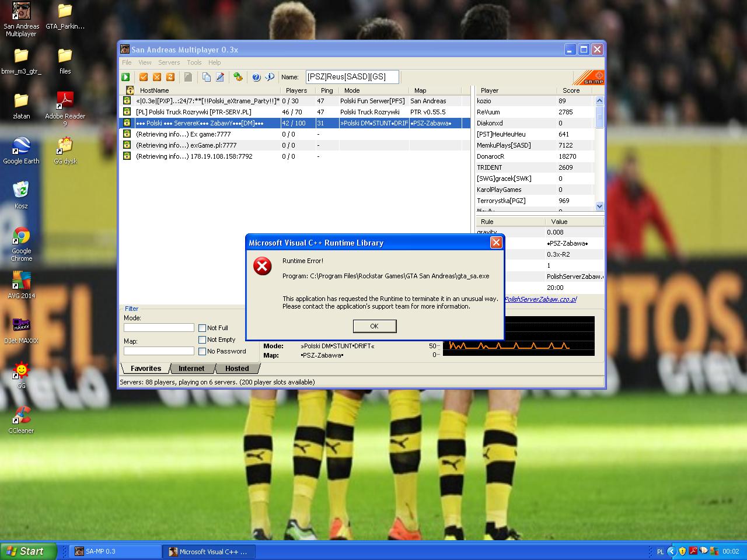747x560 pixels.
Task: Click player list scrollbar up arrow
Action: click(x=599, y=100)
